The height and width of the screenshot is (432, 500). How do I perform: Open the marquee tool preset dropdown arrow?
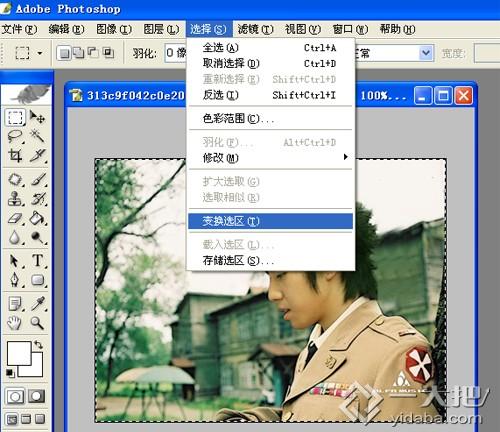tap(40, 53)
